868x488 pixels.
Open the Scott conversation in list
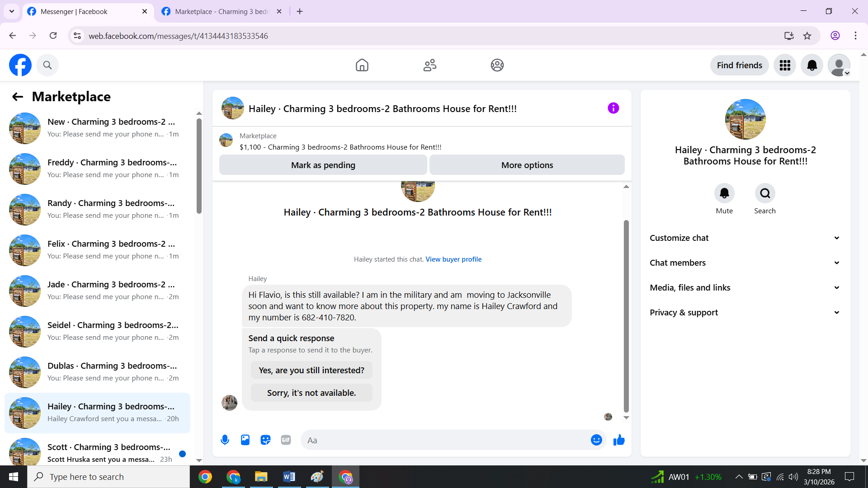click(97, 452)
